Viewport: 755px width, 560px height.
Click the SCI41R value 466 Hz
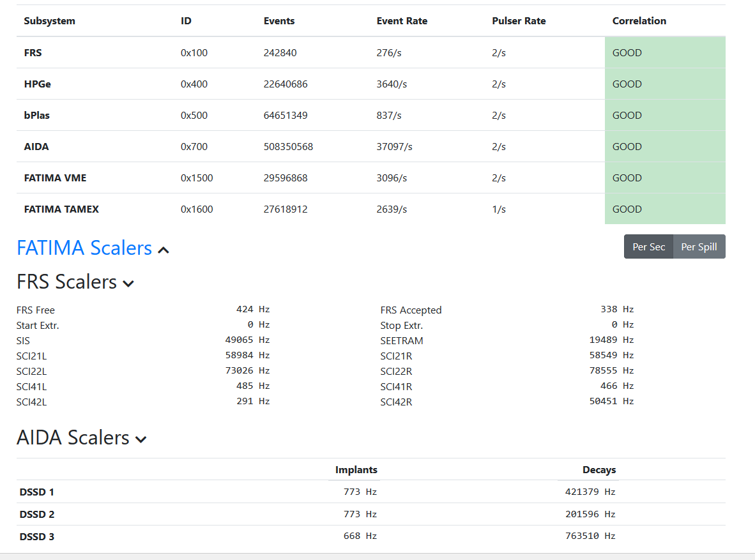[x=617, y=386]
